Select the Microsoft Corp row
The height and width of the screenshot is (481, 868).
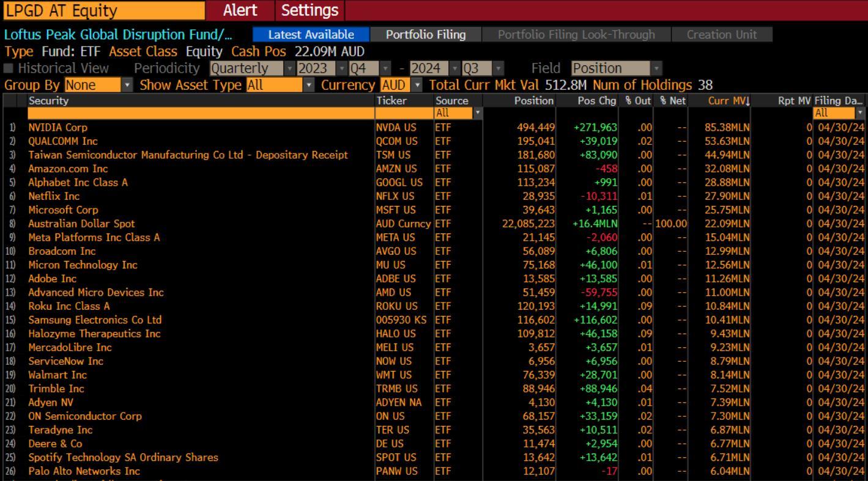pyautogui.click(x=434, y=210)
